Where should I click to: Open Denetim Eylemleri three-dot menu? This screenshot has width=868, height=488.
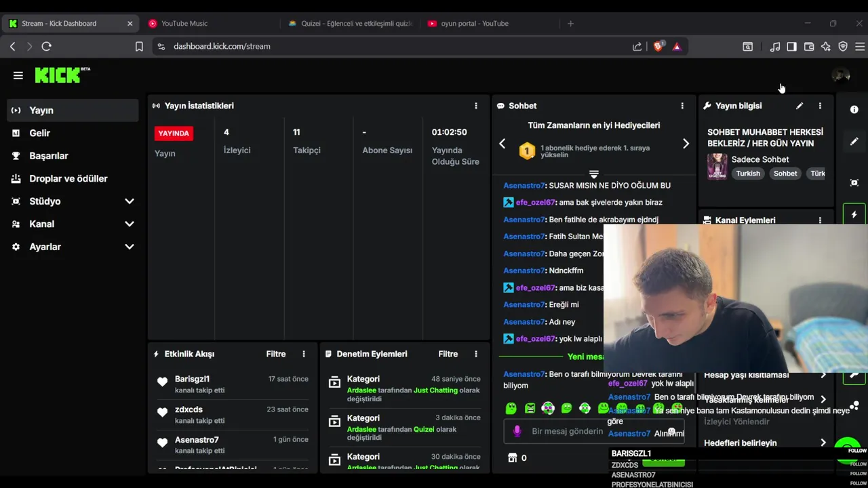(476, 354)
